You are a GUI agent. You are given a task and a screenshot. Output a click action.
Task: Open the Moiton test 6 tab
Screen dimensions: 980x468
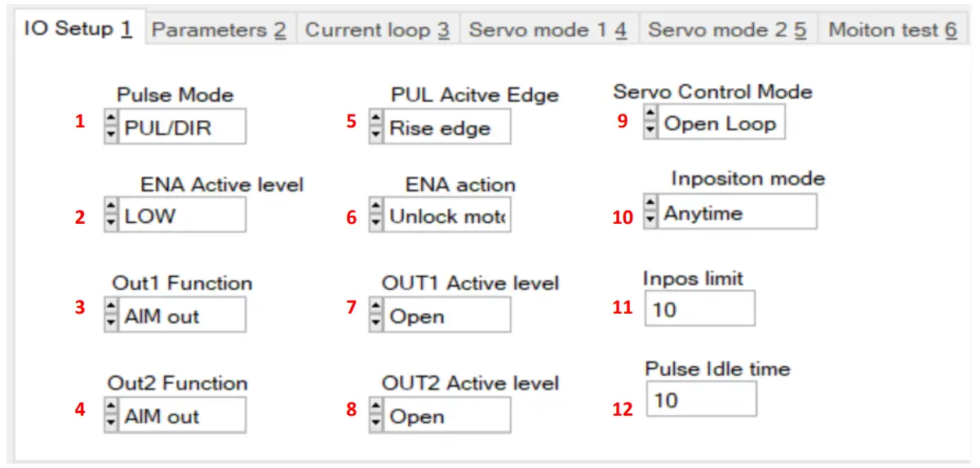click(892, 30)
